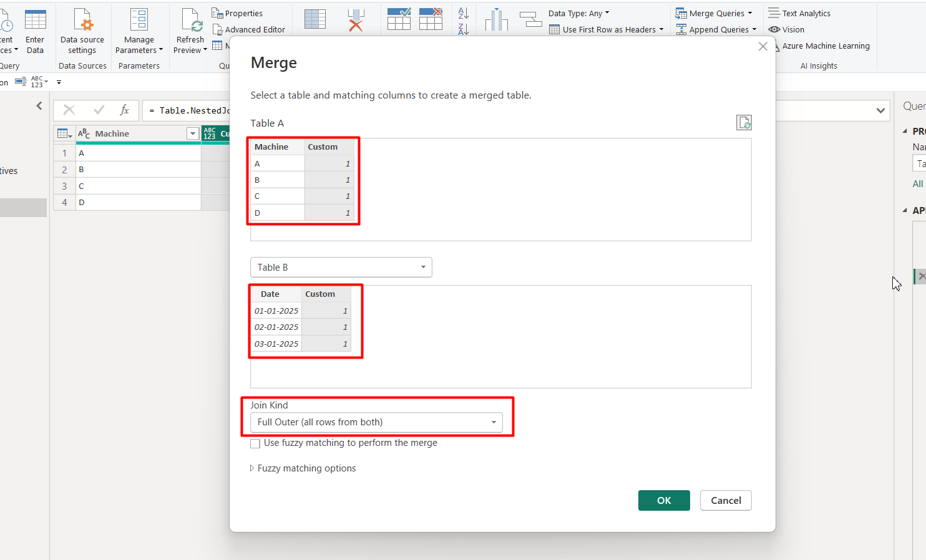Click the Refresh Preview icon
Screen dimensions: 926x560
(x=192, y=20)
